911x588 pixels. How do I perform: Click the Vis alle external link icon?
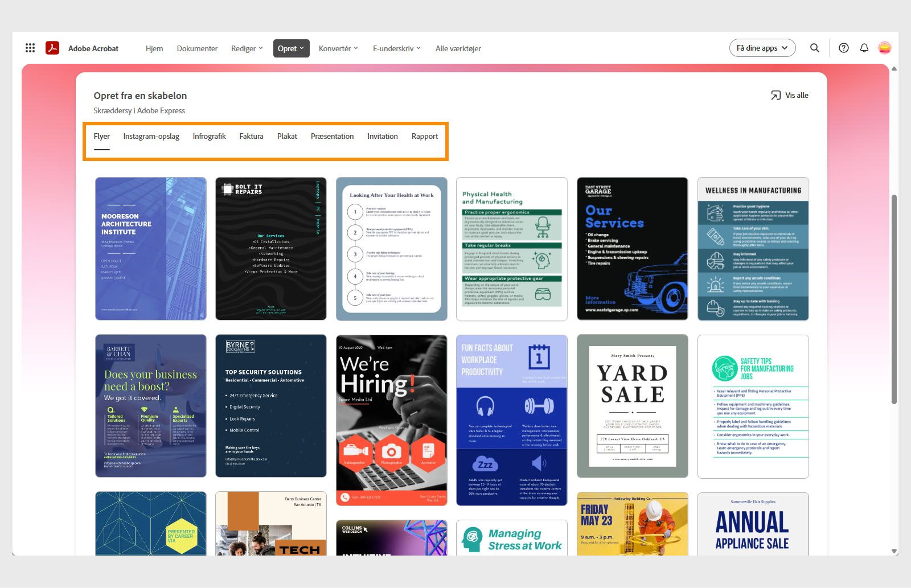775,96
